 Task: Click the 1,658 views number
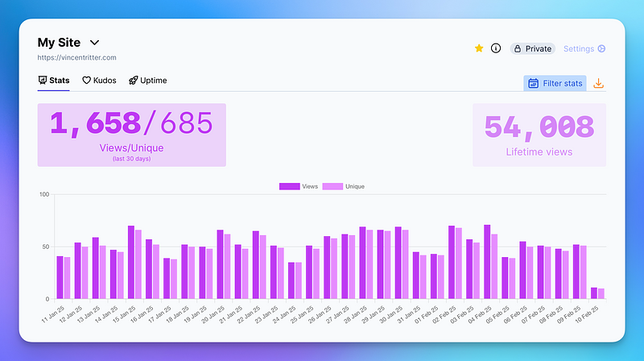click(95, 123)
